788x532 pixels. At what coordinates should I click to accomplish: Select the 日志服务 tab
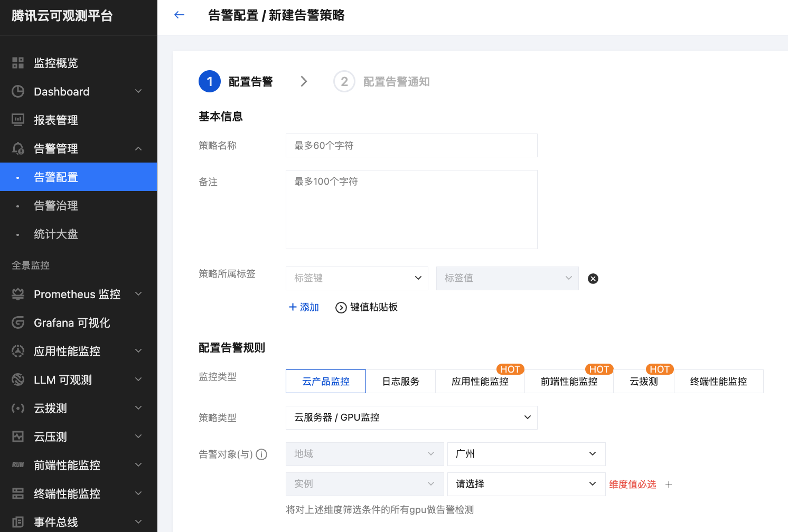(401, 382)
